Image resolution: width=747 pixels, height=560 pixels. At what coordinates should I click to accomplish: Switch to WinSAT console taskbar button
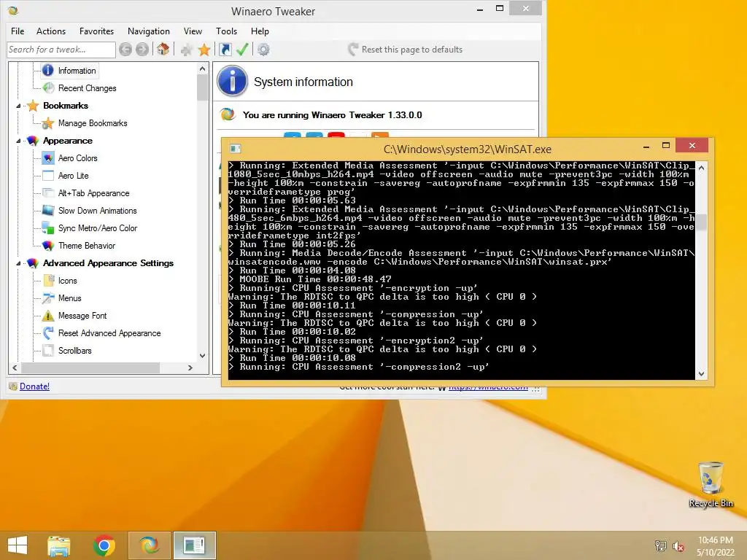194,545
